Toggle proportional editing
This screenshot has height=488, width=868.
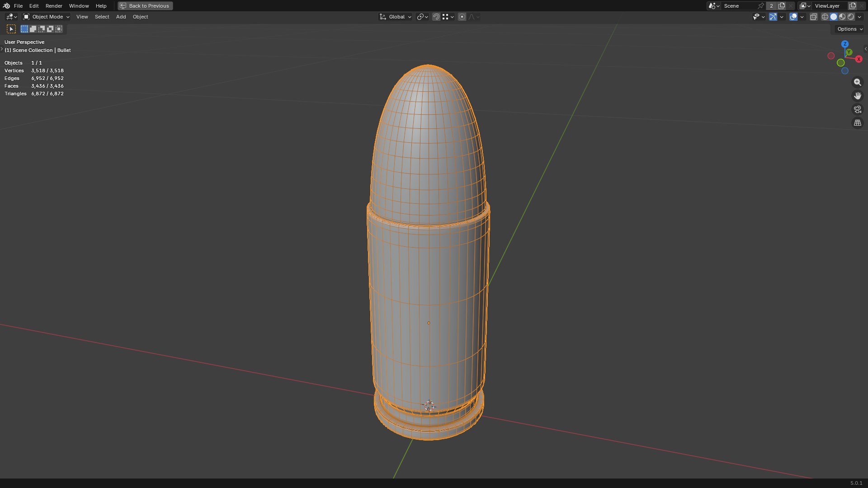coord(462,17)
